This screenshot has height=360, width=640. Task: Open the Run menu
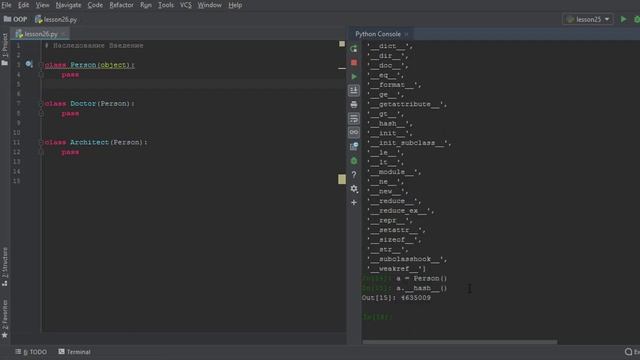click(146, 5)
